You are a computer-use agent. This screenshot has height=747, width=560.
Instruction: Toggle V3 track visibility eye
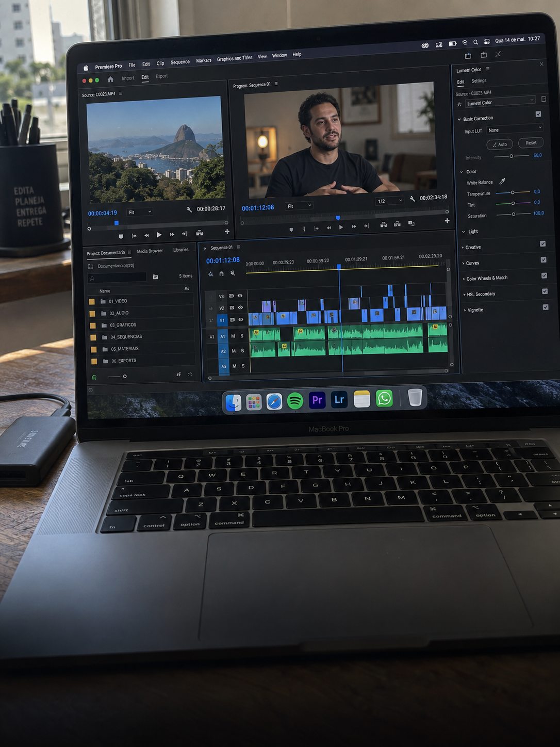(x=240, y=296)
